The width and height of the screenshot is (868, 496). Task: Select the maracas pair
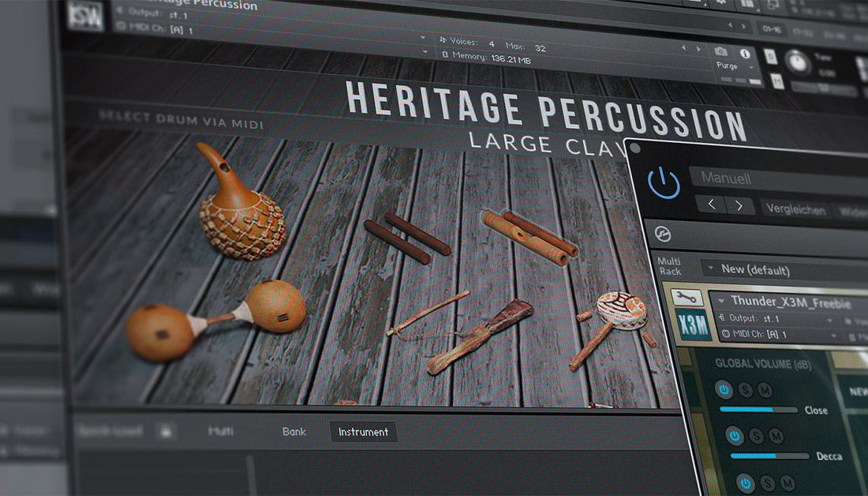(216, 321)
